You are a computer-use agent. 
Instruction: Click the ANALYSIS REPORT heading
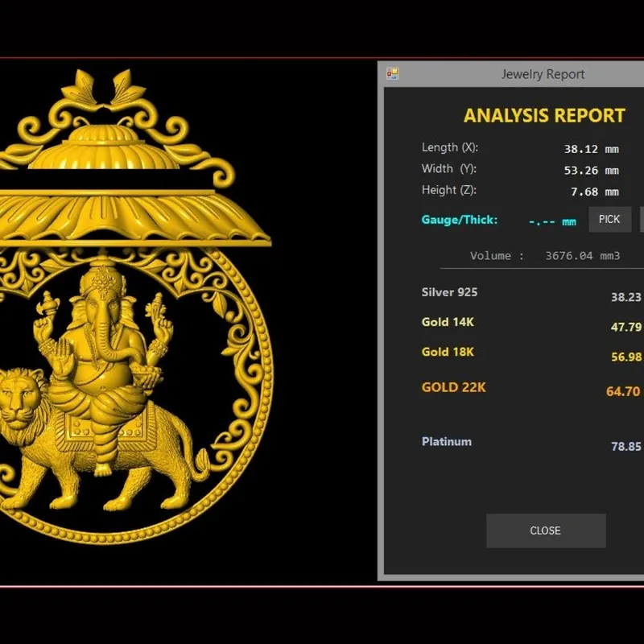[544, 116]
